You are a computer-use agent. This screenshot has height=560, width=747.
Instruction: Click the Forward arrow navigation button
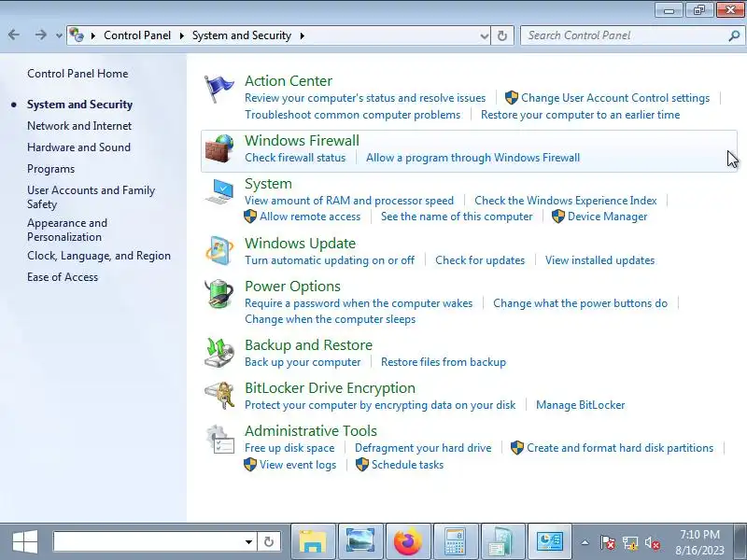(41, 35)
